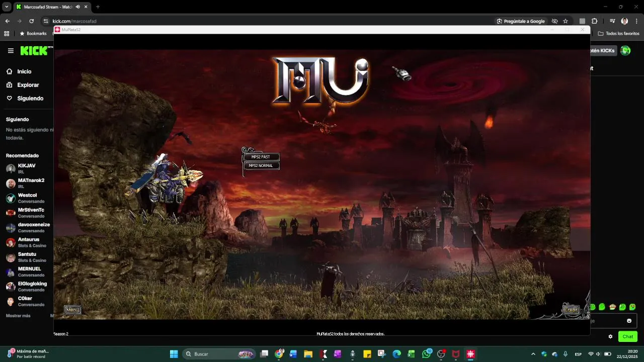This screenshot has width=644, height=362.
Task: Open recommended channel Westcol
Action: (28, 198)
